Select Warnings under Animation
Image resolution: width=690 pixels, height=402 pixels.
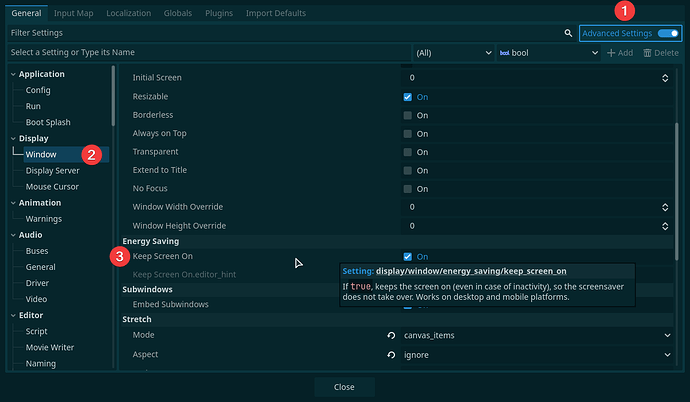44,219
